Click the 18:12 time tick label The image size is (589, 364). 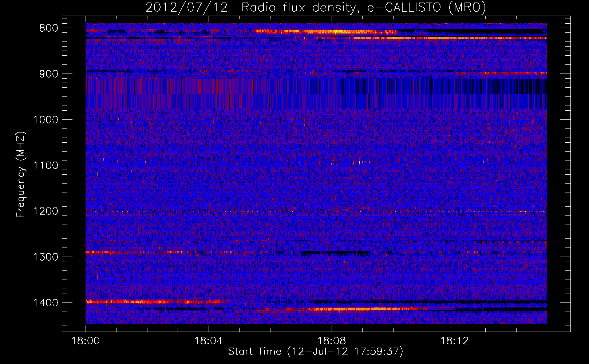[455, 341]
